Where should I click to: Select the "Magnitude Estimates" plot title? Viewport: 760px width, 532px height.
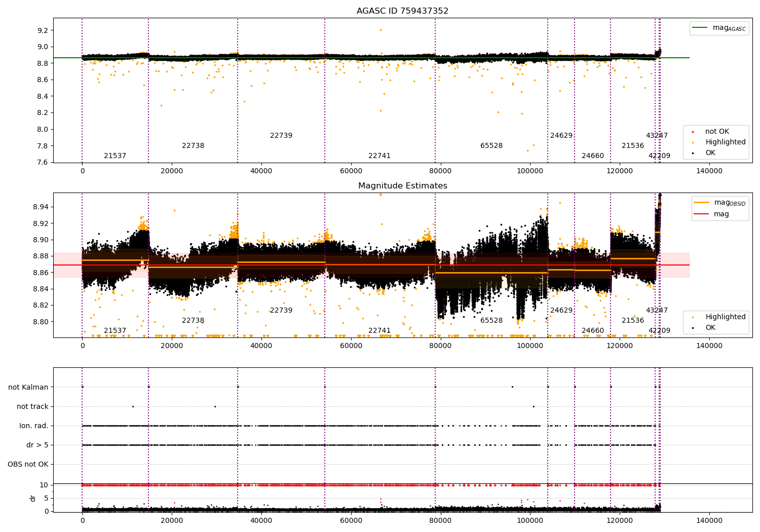tap(402, 185)
